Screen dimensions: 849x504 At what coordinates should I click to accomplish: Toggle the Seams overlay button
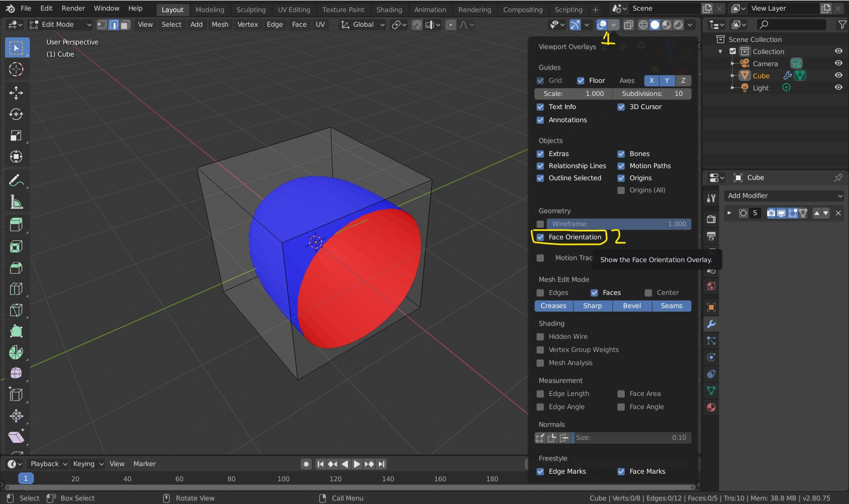(672, 306)
